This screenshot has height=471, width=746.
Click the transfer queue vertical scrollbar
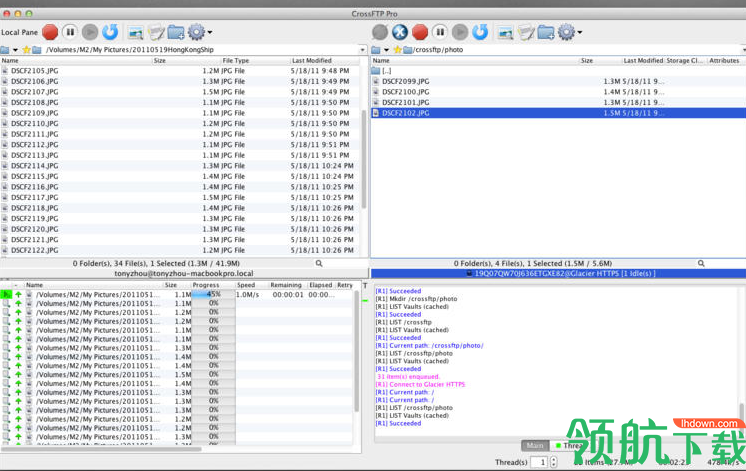(356, 352)
